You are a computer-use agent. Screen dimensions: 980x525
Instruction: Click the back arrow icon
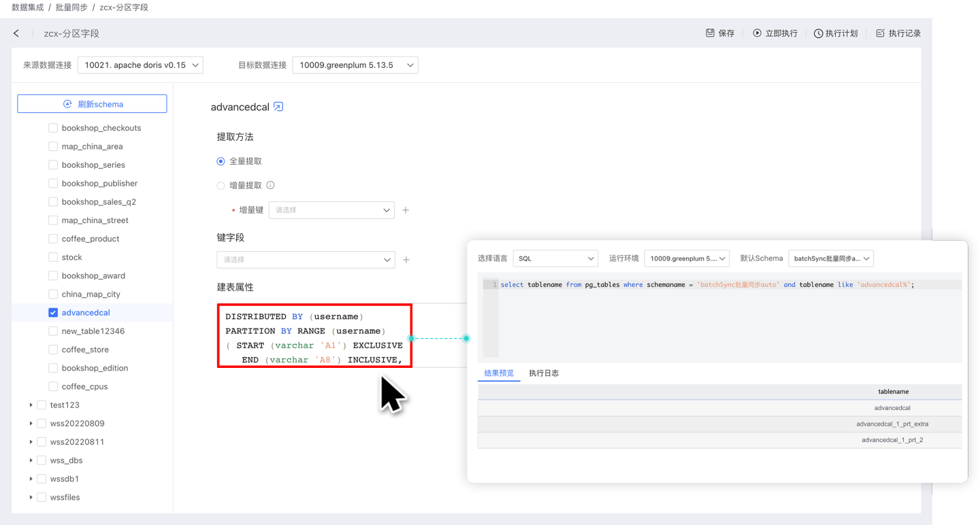(x=16, y=33)
